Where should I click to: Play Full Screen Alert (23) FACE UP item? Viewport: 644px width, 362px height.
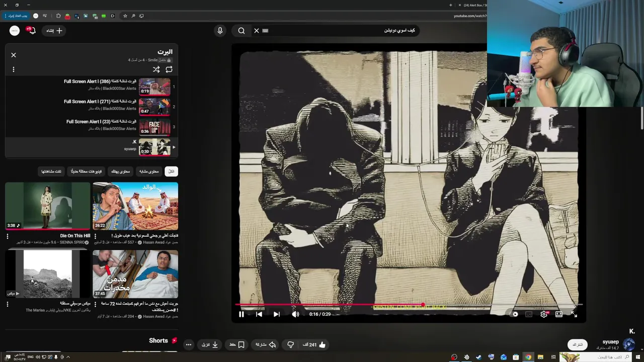[x=92, y=126]
